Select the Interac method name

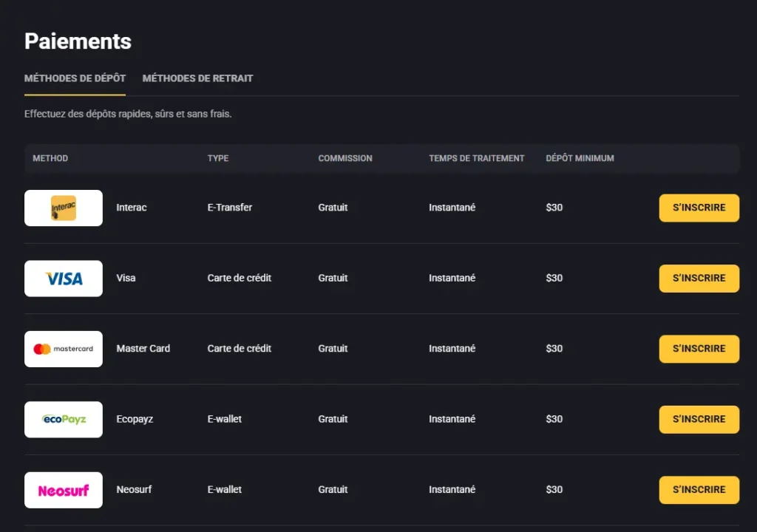132,208
